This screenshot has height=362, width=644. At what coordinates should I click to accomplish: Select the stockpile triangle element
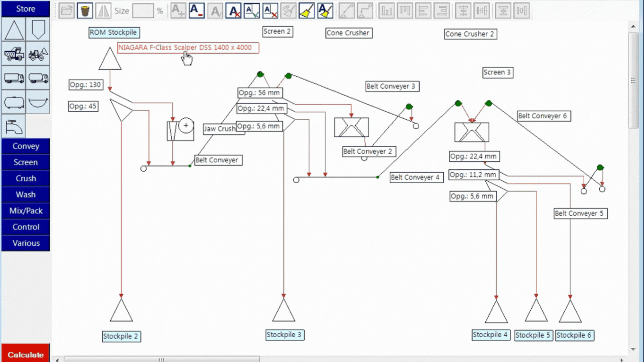pos(13,29)
